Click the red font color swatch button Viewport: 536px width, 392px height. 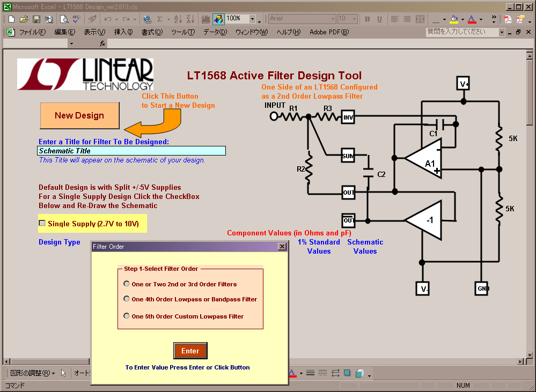471,19
